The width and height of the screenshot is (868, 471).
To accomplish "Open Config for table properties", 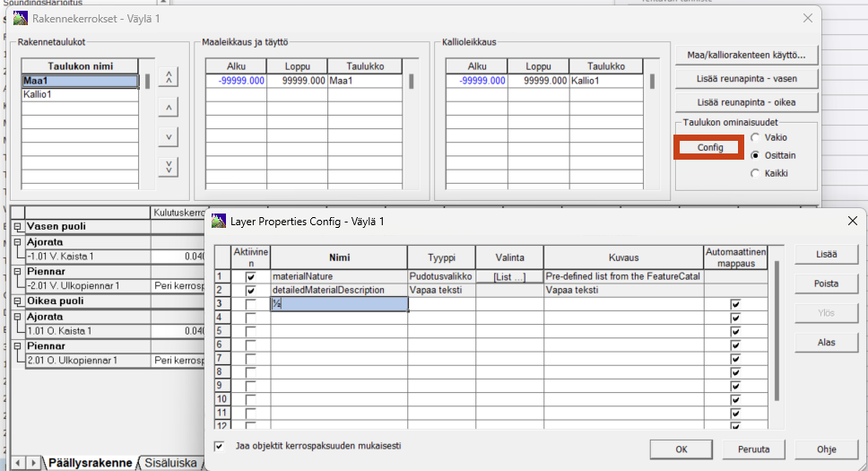I will pyautogui.click(x=709, y=147).
